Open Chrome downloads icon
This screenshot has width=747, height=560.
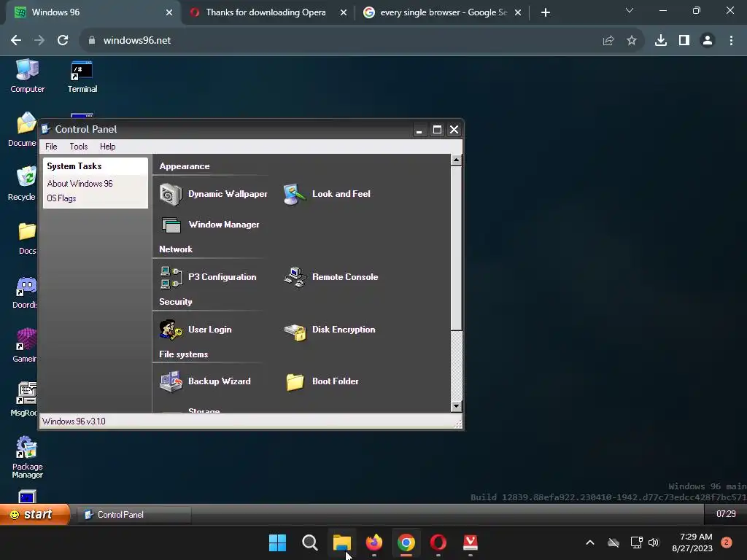coord(661,41)
